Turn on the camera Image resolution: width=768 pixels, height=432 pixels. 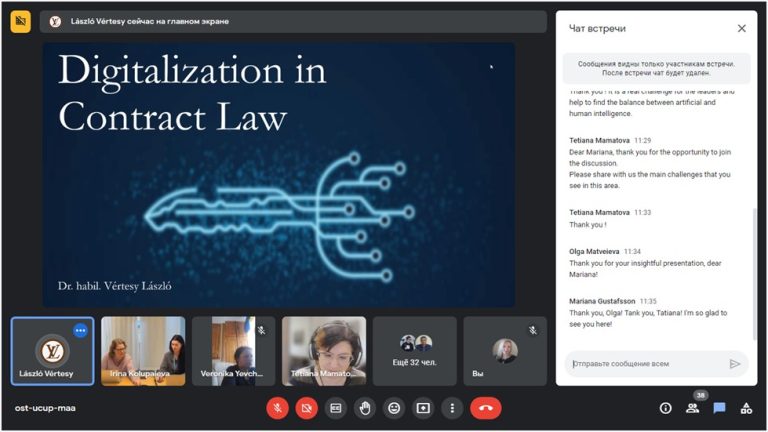pos(307,408)
